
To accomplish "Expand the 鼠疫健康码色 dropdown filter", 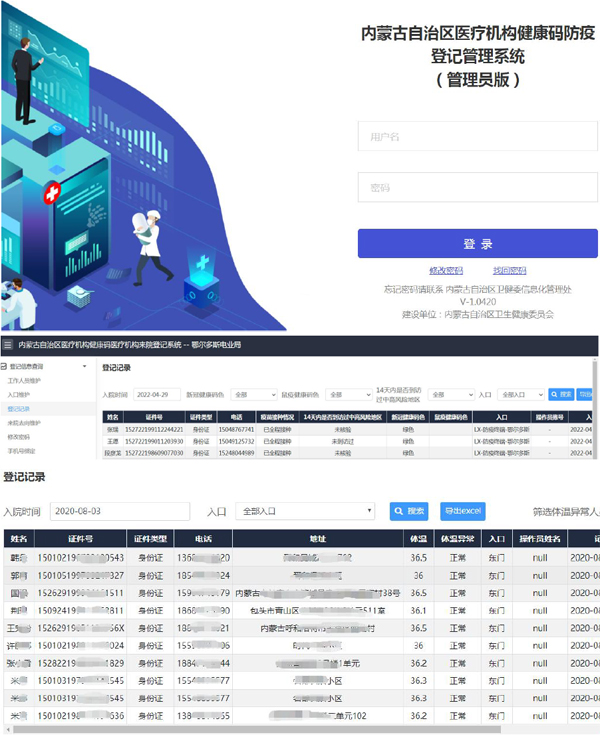I will [x=348, y=395].
